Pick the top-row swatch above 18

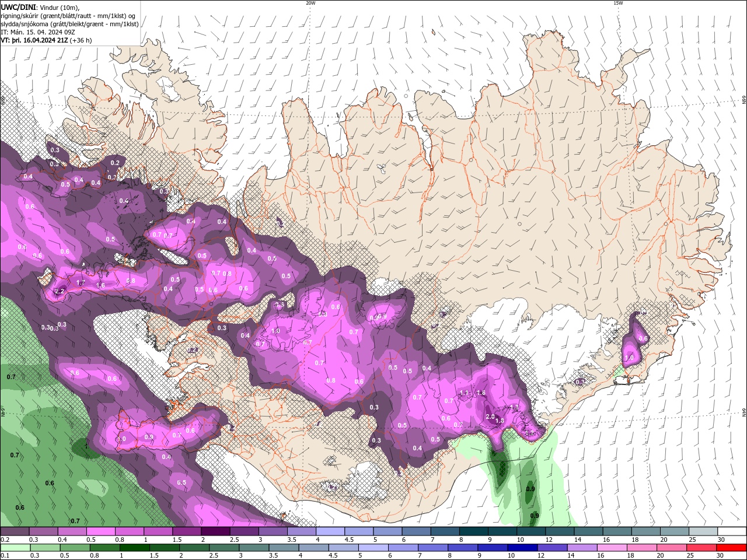coord(646,531)
